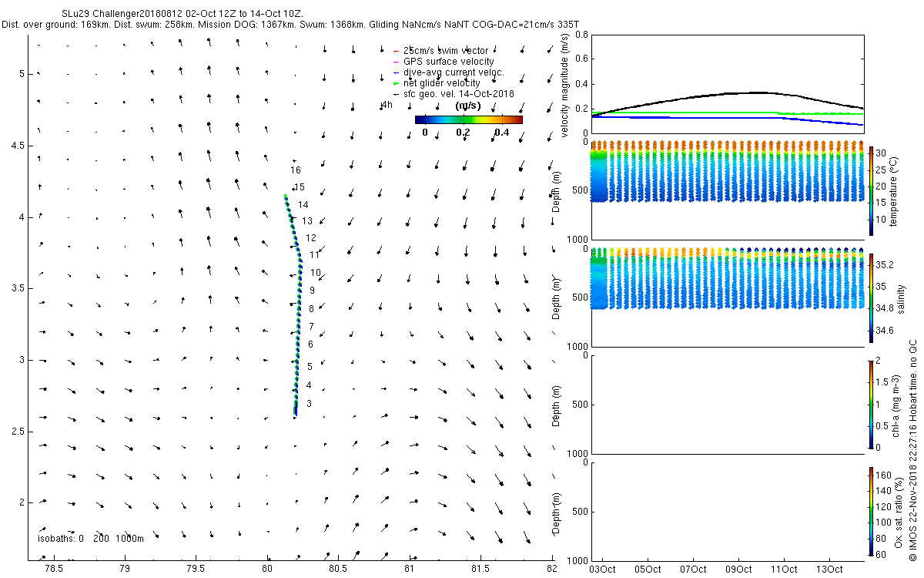The height and width of the screenshot is (578, 924).
Task: Click the Ox. sat. ratio colorbar
Action: tap(871, 510)
